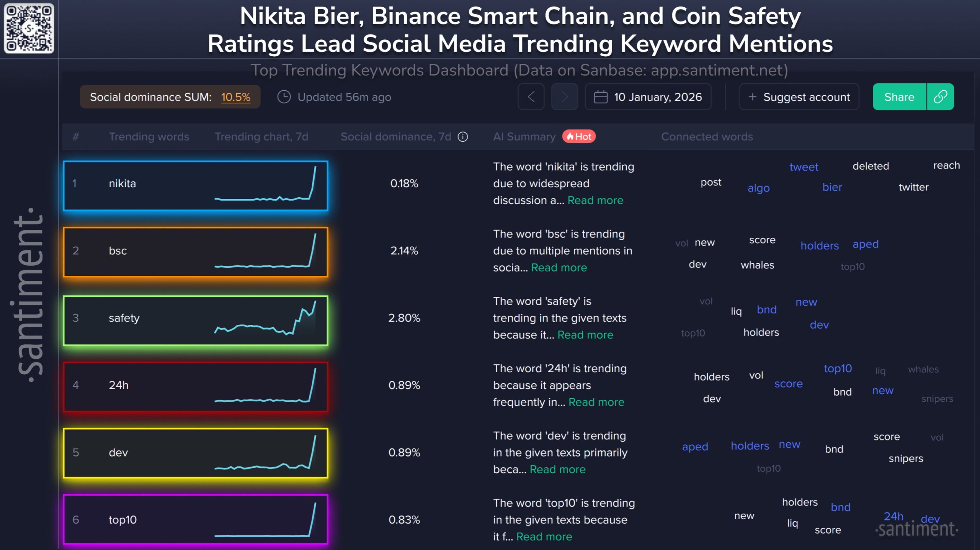The width and height of the screenshot is (980, 550).
Task: Expand the bsc summary via Read more
Action: (559, 268)
